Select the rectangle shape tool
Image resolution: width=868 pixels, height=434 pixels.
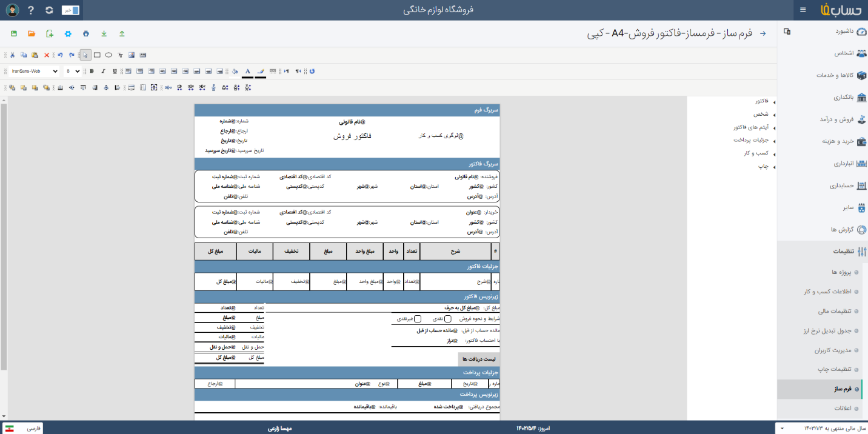[x=97, y=55]
